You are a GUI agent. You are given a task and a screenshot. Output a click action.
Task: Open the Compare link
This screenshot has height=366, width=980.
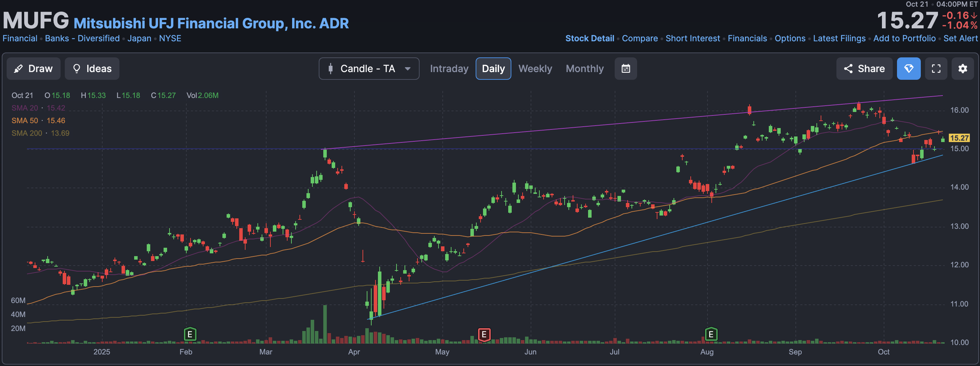pyautogui.click(x=640, y=38)
